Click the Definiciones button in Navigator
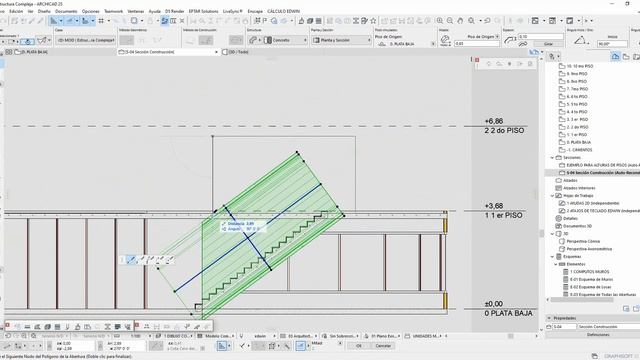This screenshot has width=640, height=360. pos(598,335)
